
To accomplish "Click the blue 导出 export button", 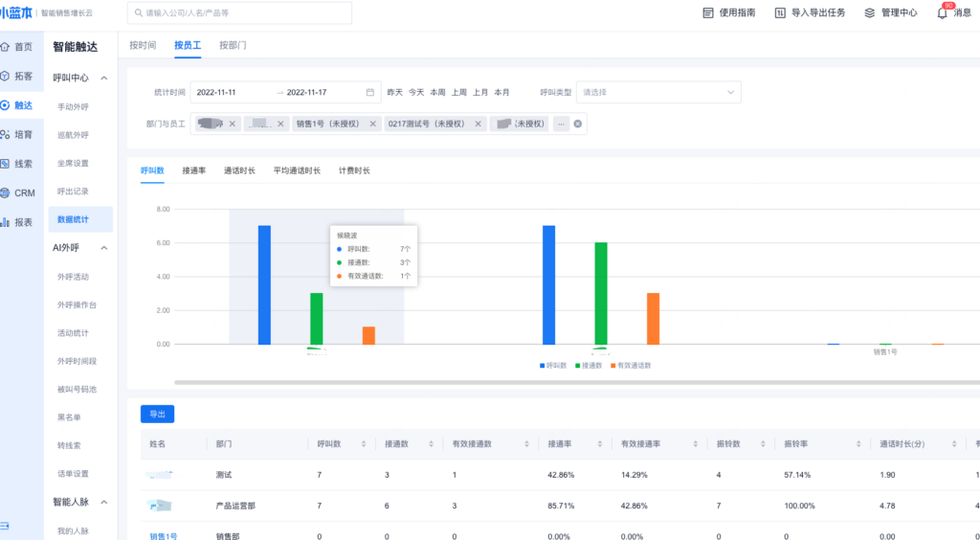I will coord(157,415).
